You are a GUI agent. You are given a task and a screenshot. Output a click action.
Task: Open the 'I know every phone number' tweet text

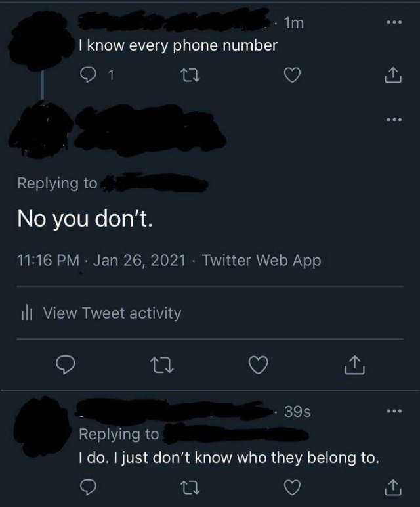pos(177,45)
